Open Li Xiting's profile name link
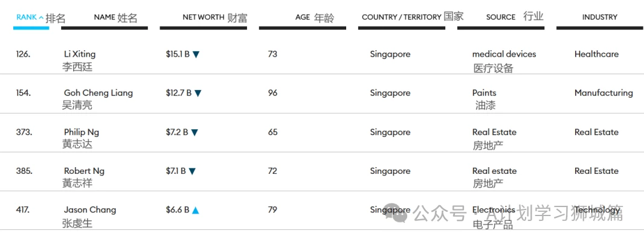 pyautogui.click(x=80, y=54)
